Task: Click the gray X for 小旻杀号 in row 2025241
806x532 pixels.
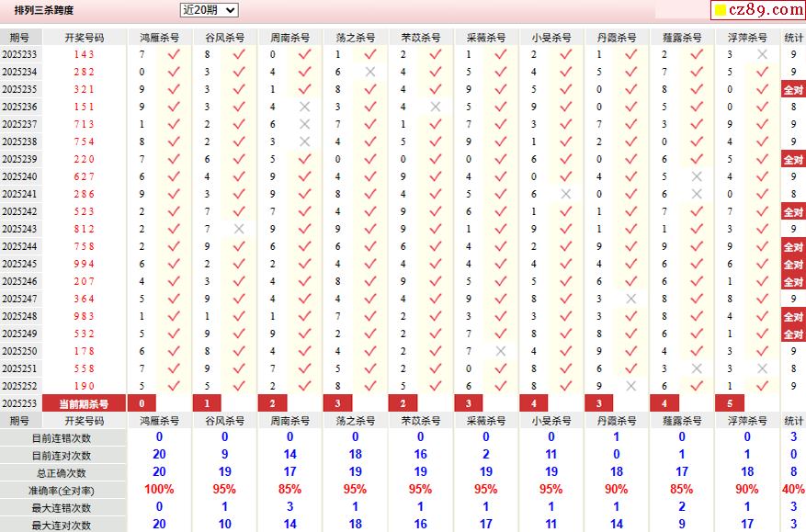Action: (566, 194)
